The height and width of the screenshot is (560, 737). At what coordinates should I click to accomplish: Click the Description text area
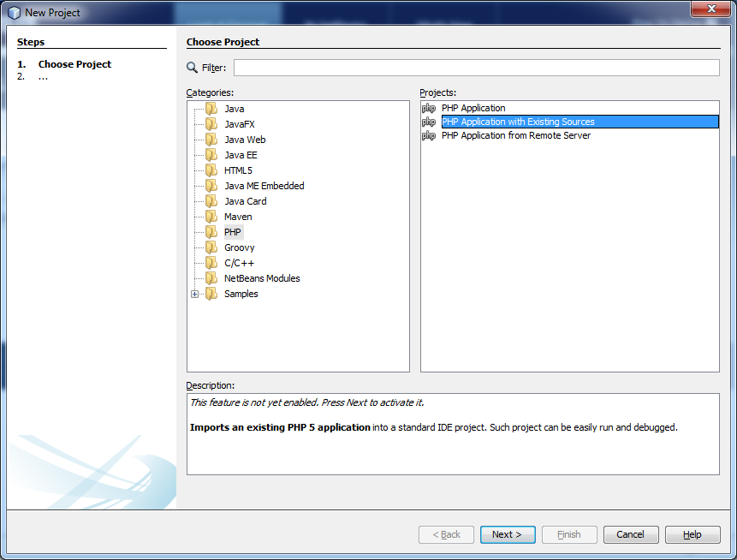[453, 434]
